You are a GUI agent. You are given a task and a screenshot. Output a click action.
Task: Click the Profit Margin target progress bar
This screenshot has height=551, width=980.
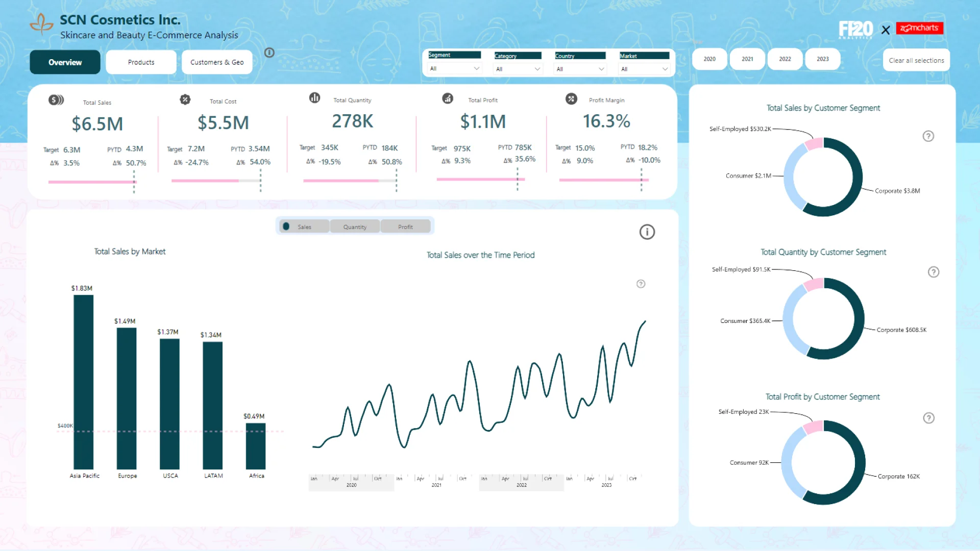(604, 180)
